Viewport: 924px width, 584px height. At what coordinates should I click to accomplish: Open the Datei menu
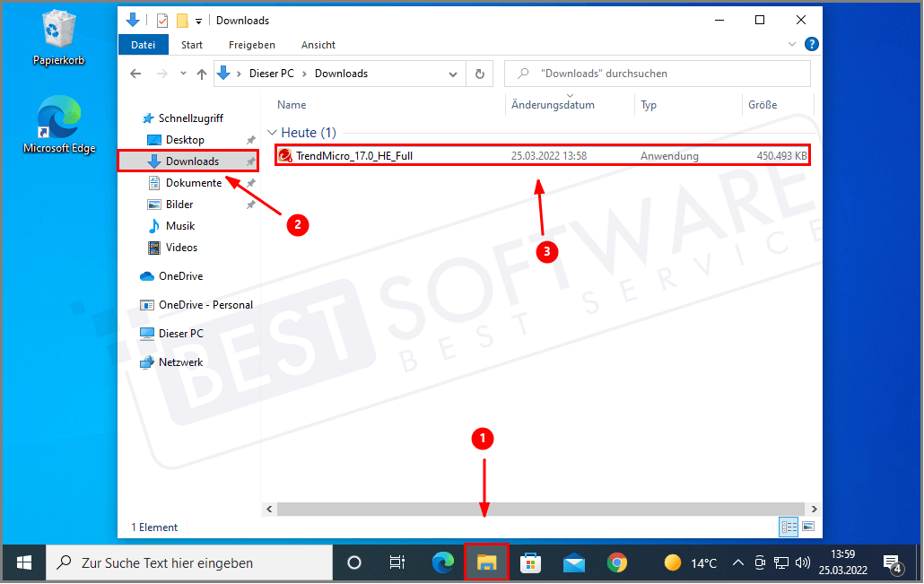pyautogui.click(x=144, y=44)
